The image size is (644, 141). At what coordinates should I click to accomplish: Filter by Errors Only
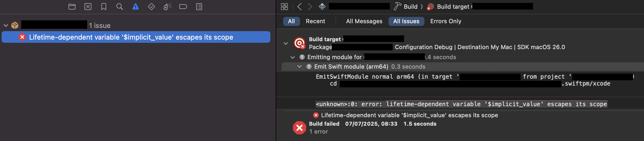(446, 21)
